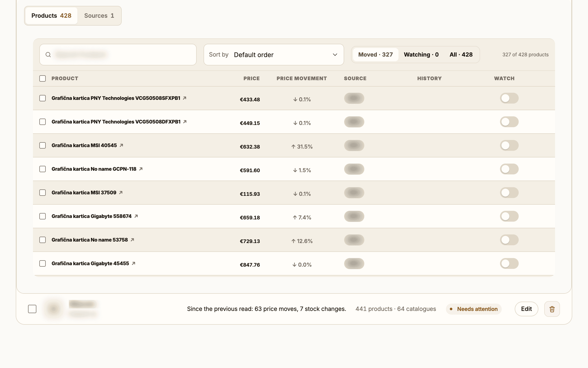Select the Moved 327 filter
This screenshot has height=368, width=588.
[375, 55]
